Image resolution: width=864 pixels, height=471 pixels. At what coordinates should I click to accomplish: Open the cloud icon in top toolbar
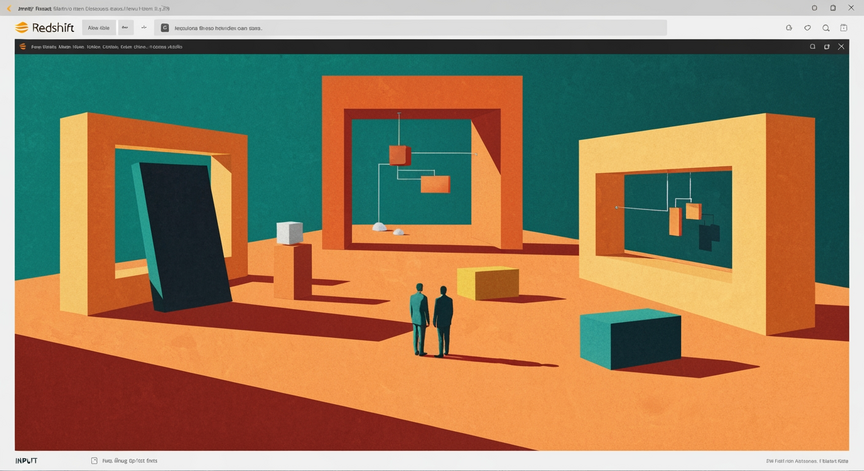click(x=789, y=28)
